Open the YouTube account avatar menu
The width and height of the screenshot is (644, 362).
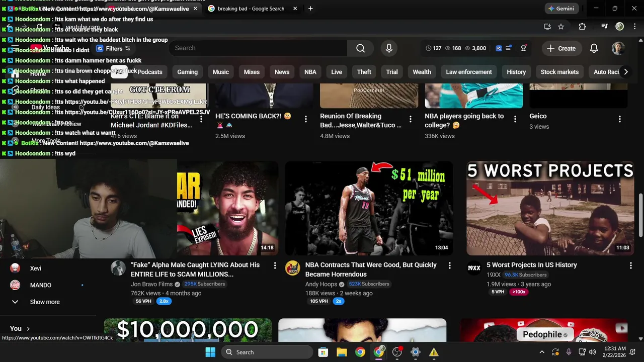pyautogui.click(x=618, y=48)
